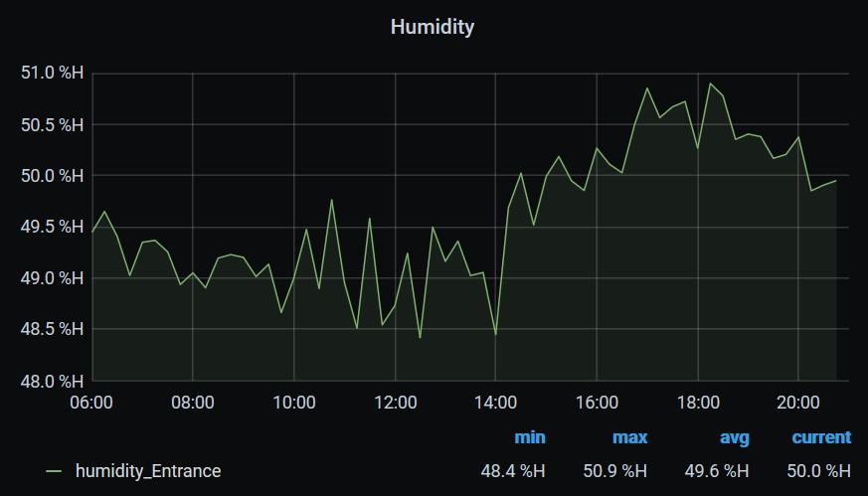
Task: Click the 12:00 time axis label
Action: (x=395, y=403)
